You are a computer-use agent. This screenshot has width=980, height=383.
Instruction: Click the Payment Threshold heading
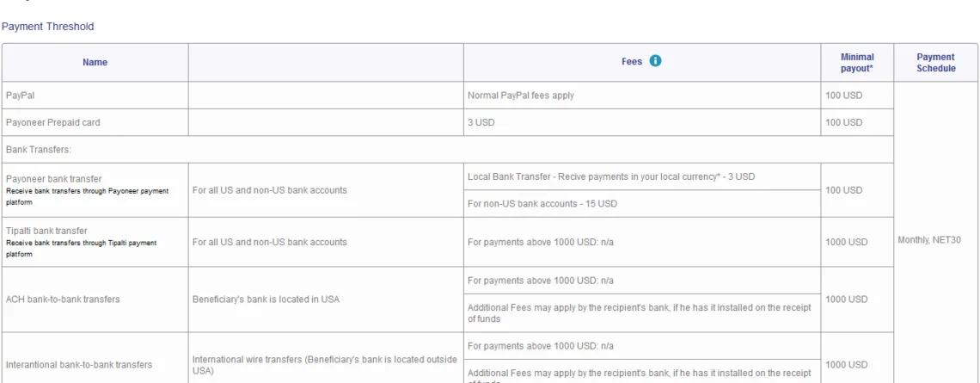[47, 27]
